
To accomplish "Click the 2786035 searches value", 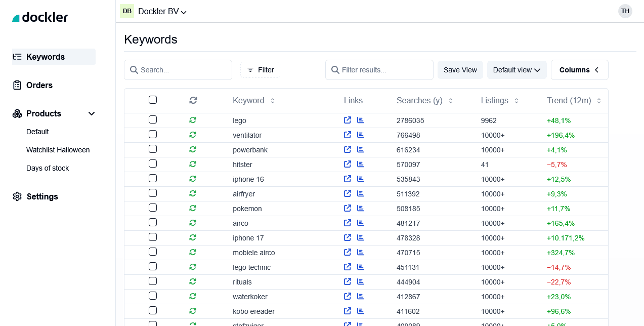I will (410, 120).
